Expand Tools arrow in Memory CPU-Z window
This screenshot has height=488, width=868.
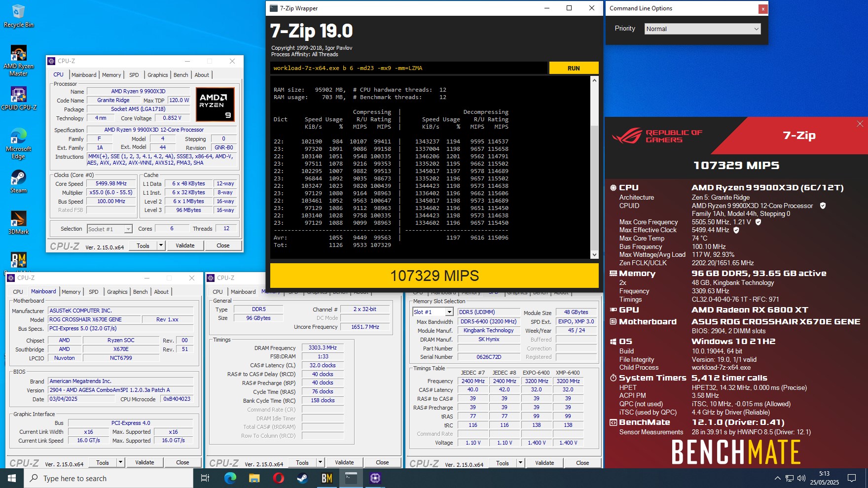320,462
